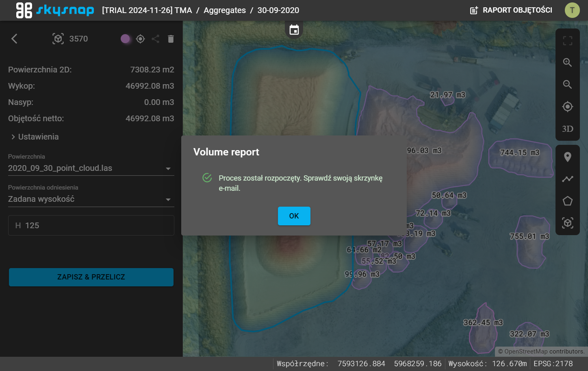Zoom out of the map
This screenshot has height=371, width=588.
tap(568, 84)
